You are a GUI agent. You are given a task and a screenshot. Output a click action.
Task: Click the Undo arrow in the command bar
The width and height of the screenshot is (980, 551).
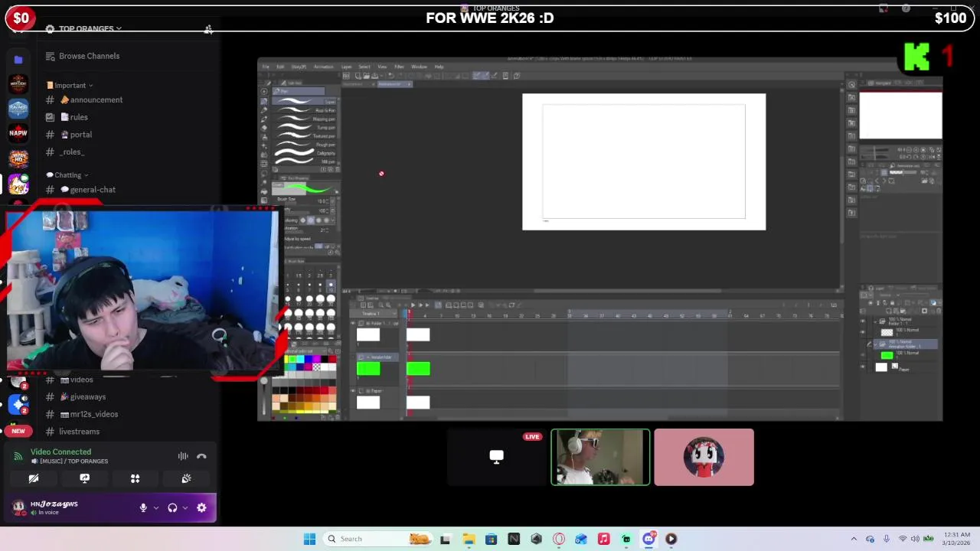pyautogui.click(x=390, y=76)
